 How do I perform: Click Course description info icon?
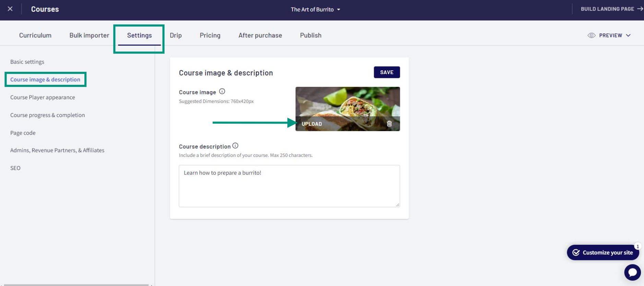tap(235, 146)
